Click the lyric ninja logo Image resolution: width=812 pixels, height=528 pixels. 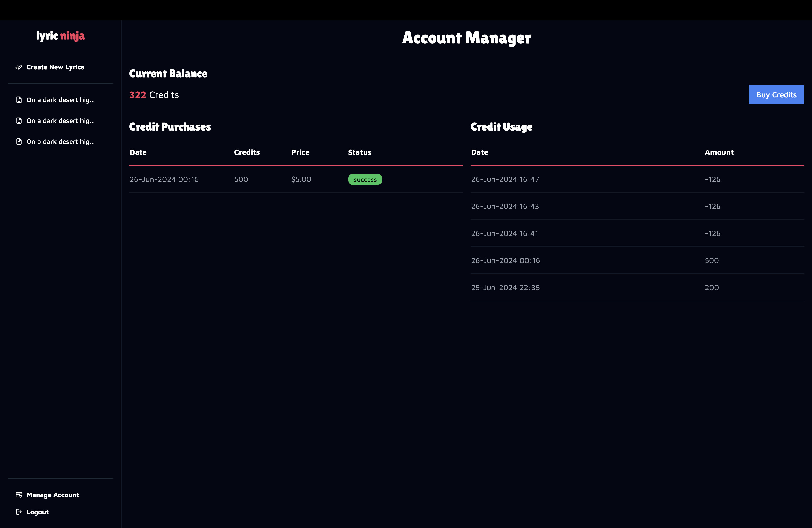click(x=60, y=36)
